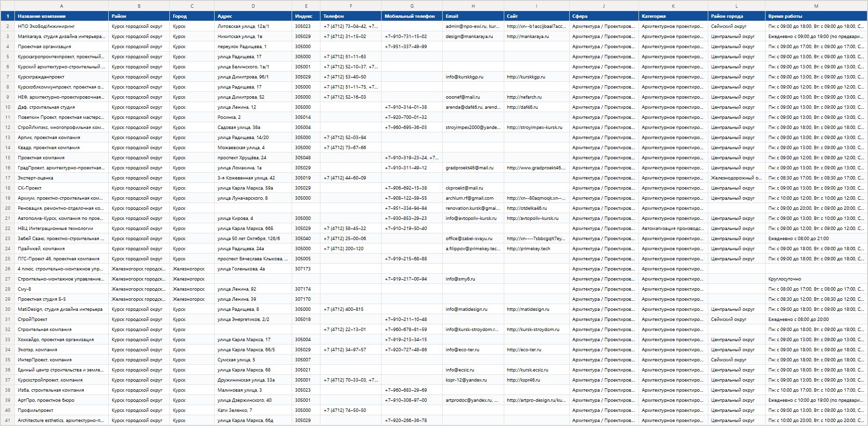
Task: Click the index cell "305048"
Action: click(306, 158)
